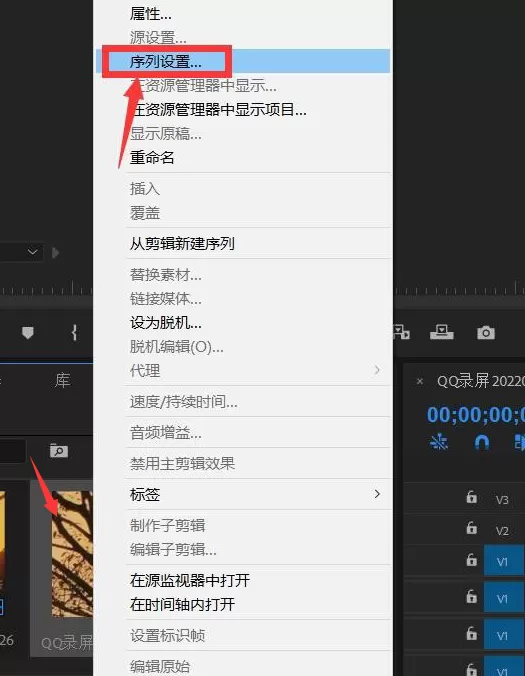
Task: Click the nest sequences icon in timeline
Action: coord(439,442)
